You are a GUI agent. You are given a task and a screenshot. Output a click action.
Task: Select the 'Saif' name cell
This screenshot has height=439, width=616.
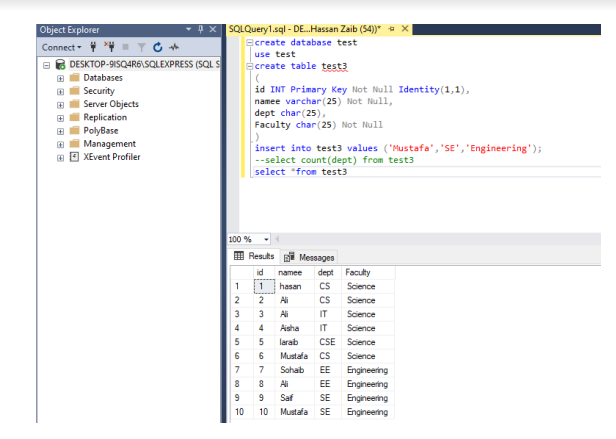click(295, 398)
